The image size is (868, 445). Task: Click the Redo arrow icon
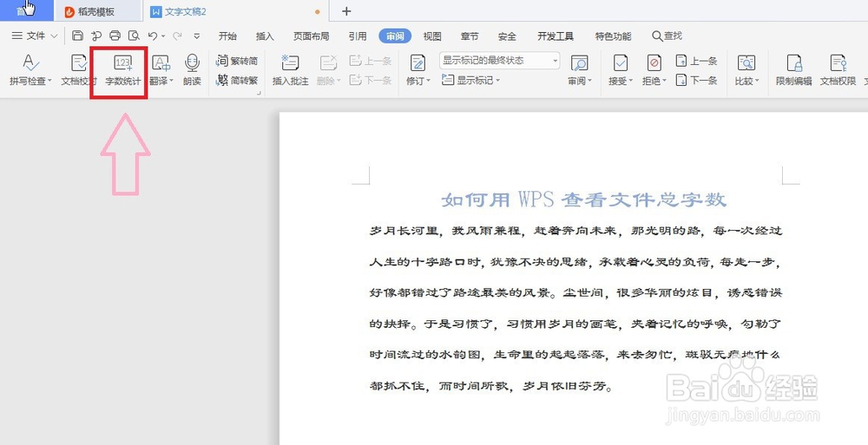[177, 36]
